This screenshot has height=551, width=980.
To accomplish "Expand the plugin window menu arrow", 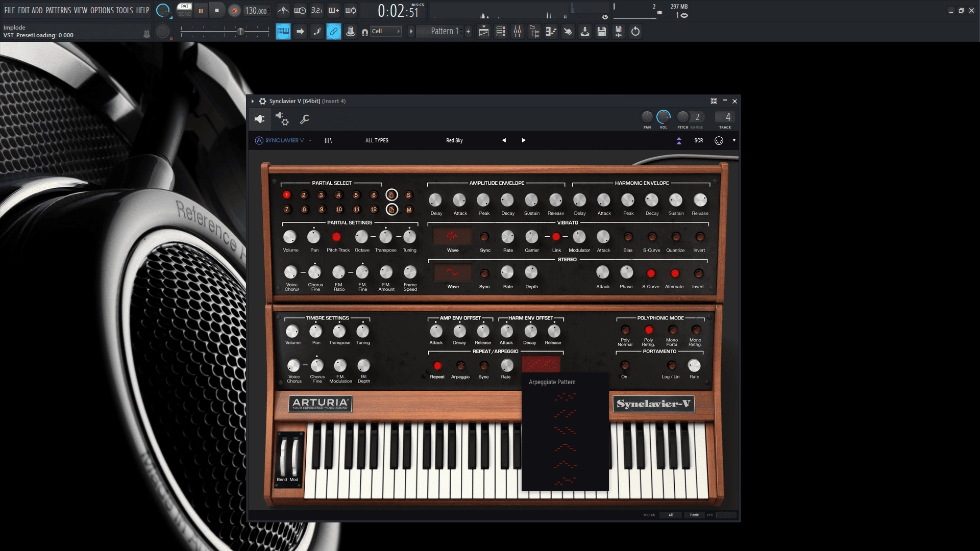I will [253, 101].
